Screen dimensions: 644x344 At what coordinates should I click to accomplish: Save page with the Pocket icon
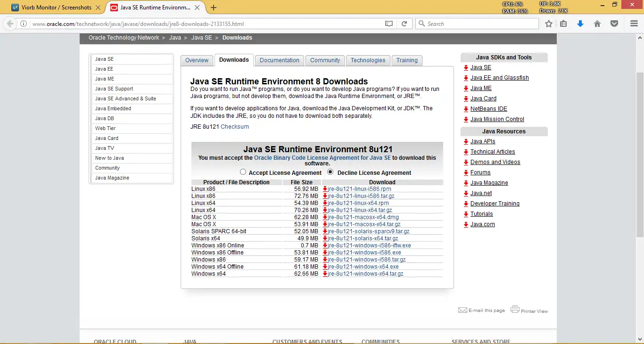614,24
